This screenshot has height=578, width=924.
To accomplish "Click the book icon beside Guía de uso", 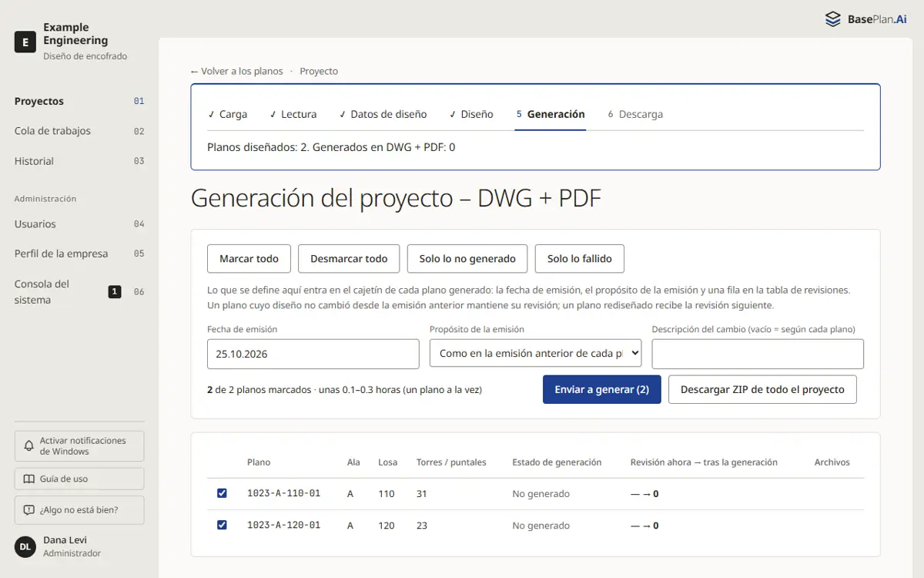I will [28, 479].
